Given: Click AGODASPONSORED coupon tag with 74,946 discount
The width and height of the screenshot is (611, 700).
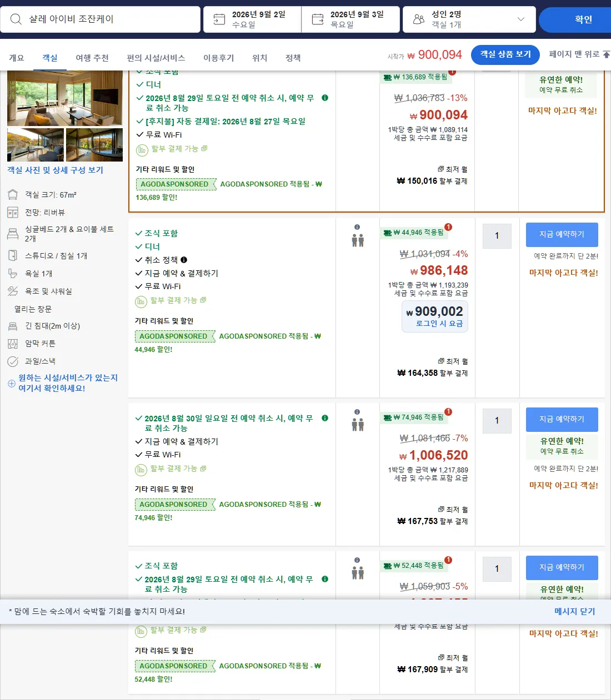Looking at the screenshot, I should 174,505.
